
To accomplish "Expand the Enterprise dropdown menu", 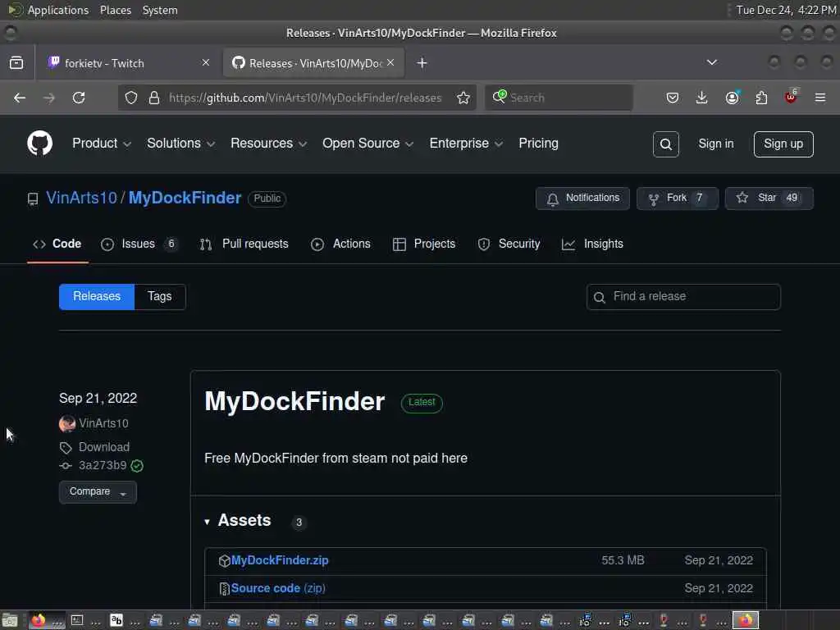I will [466, 144].
